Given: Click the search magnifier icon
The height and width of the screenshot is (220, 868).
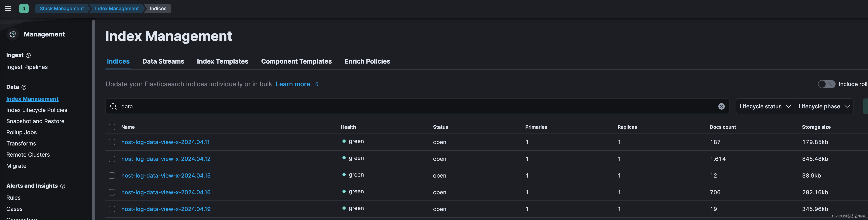Looking at the screenshot, I should click(x=113, y=106).
